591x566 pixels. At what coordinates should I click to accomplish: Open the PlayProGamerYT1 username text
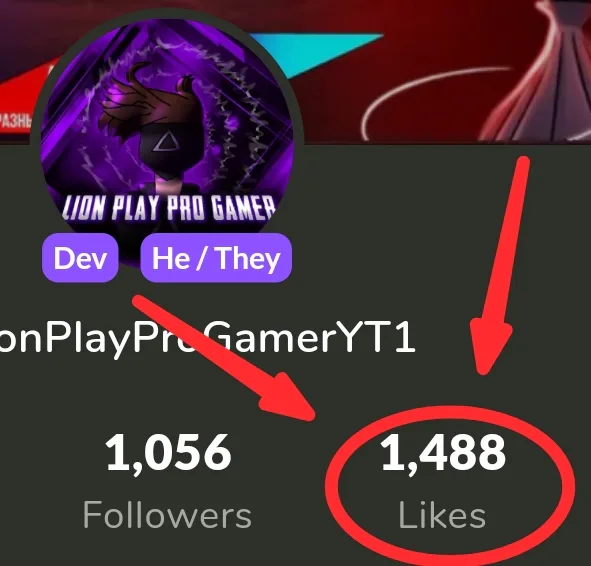(x=207, y=337)
